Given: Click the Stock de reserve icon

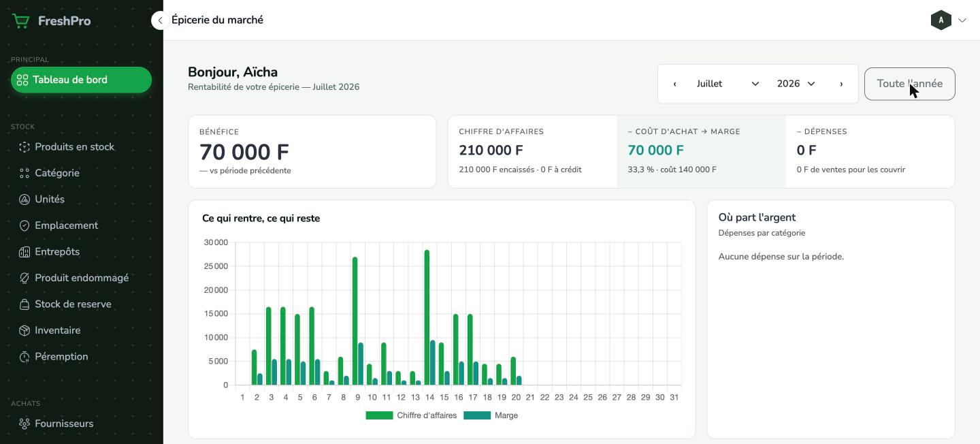Looking at the screenshot, I should coord(24,304).
